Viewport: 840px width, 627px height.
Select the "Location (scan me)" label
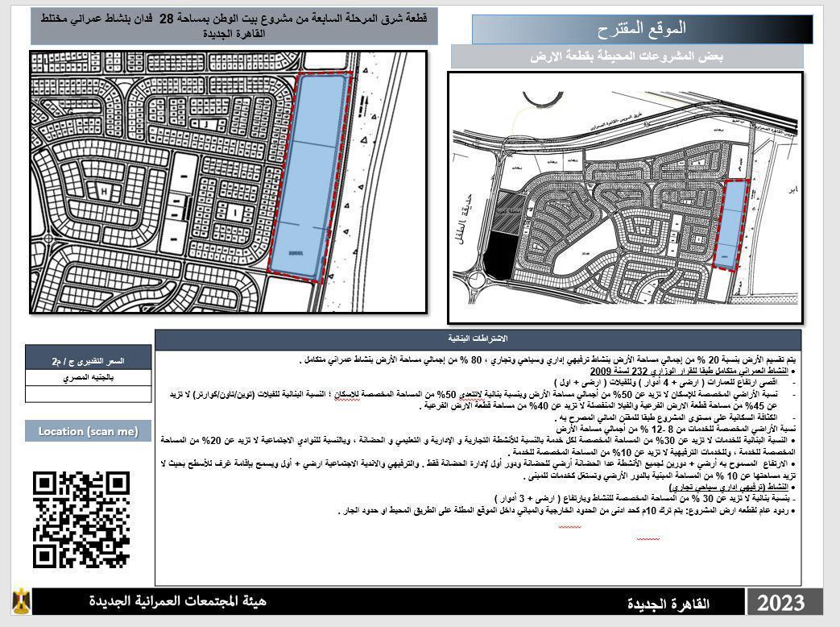[x=89, y=431]
